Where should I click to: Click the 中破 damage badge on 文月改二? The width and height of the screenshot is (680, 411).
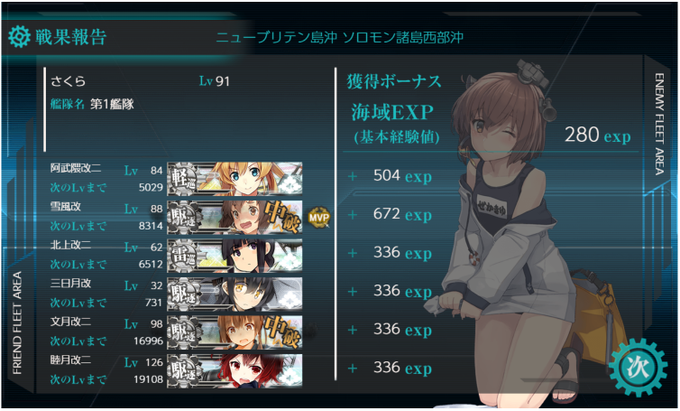(282, 332)
